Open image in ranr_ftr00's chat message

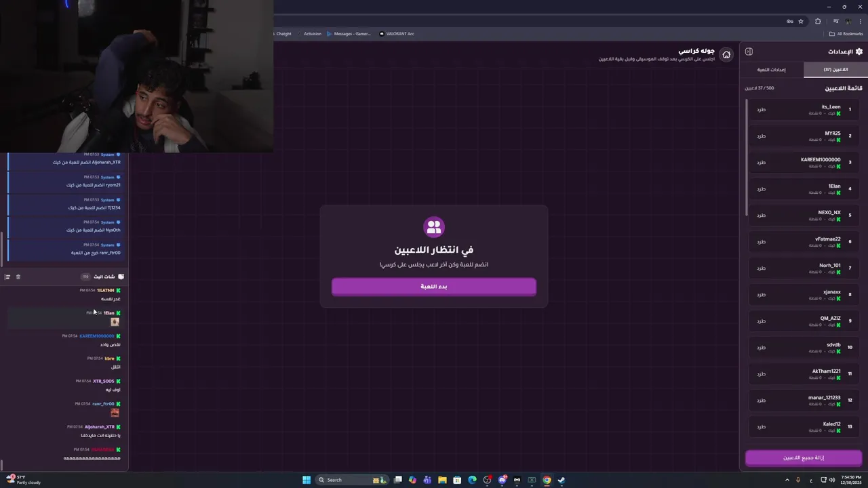coord(115,413)
